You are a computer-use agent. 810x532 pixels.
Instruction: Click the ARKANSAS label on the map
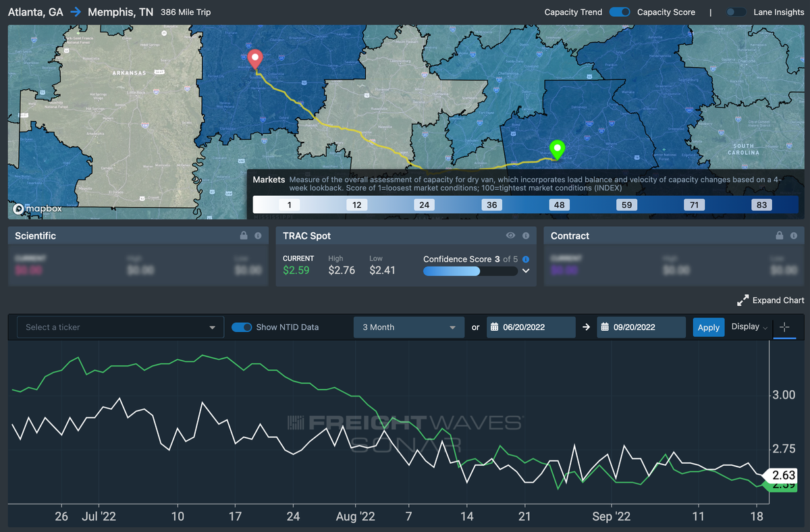pyautogui.click(x=130, y=72)
